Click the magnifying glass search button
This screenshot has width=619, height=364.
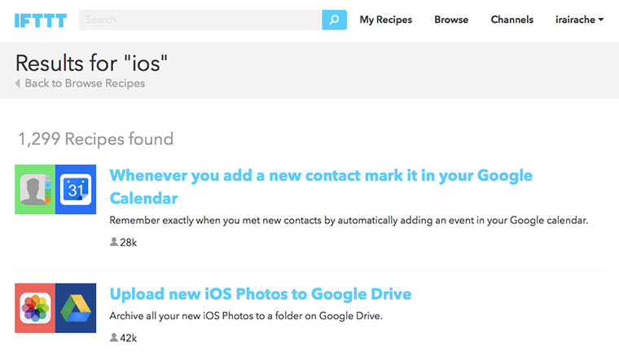(335, 20)
